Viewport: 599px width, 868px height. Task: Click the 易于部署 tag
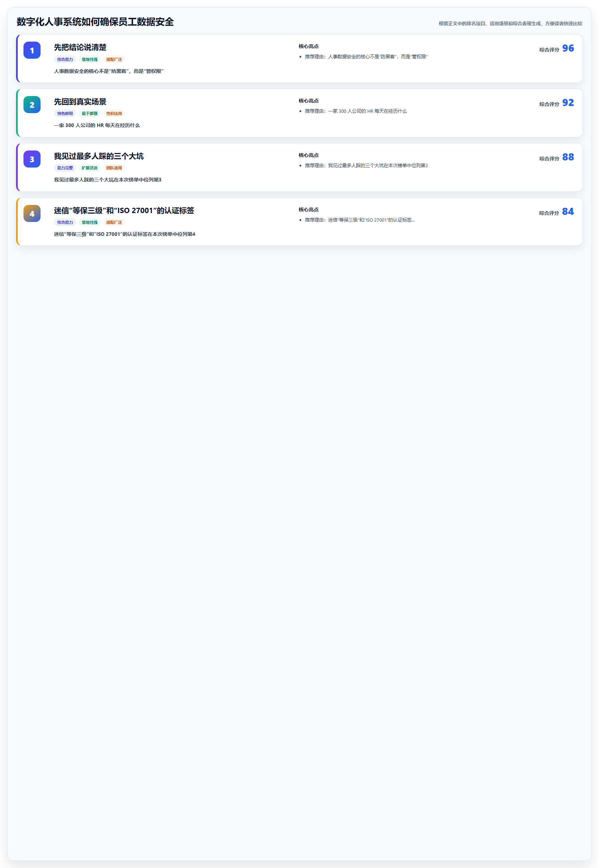pyautogui.click(x=89, y=114)
